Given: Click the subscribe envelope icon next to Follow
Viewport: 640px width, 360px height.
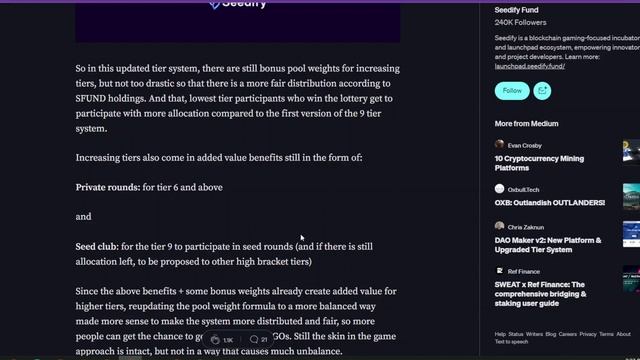Looking at the screenshot, I should click(x=542, y=91).
